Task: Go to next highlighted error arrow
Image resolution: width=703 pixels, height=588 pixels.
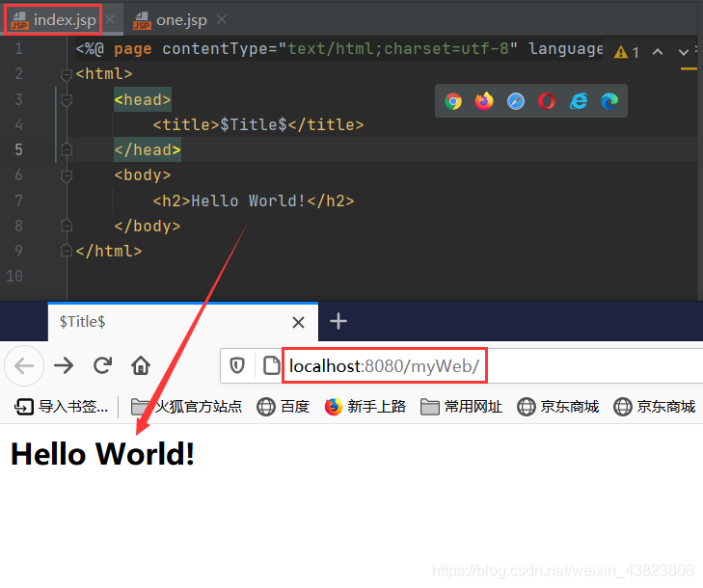Action: click(x=684, y=52)
